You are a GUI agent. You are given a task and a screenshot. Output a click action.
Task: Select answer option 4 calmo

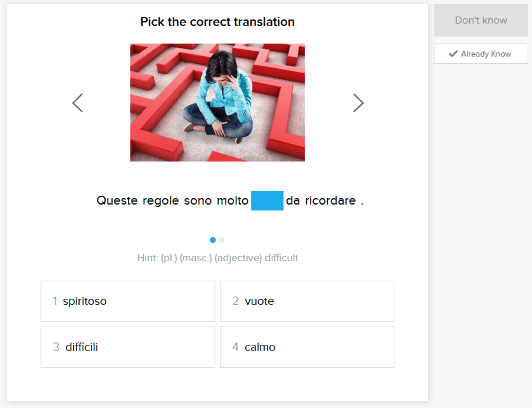(307, 347)
